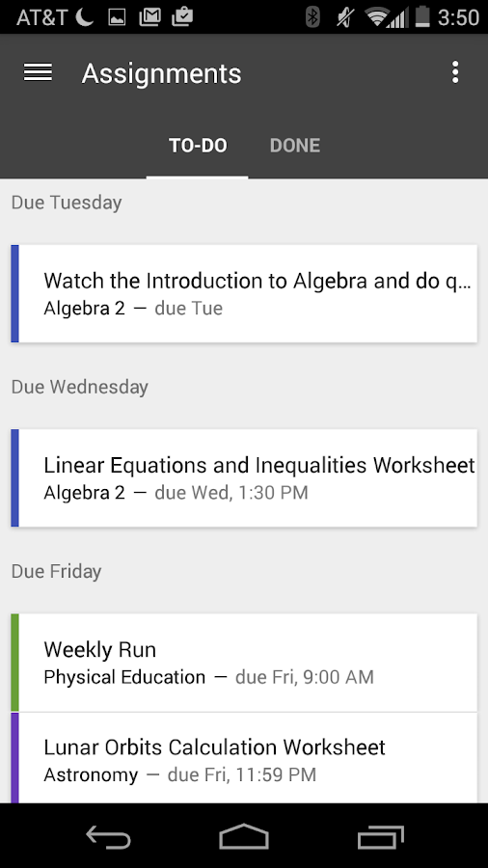Tap the Wi-Fi signal icon
This screenshot has width=488, height=868.
pyautogui.click(x=377, y=17)
